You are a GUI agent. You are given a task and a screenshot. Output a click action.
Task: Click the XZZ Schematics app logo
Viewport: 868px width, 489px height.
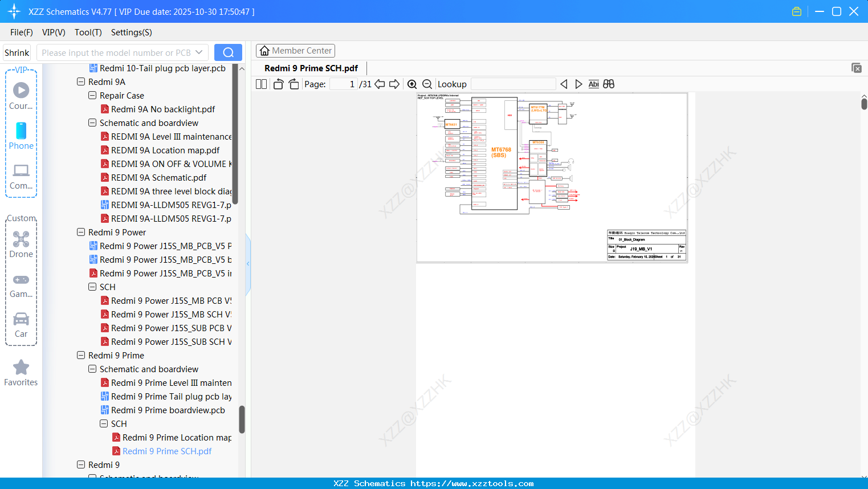(14, 11)
